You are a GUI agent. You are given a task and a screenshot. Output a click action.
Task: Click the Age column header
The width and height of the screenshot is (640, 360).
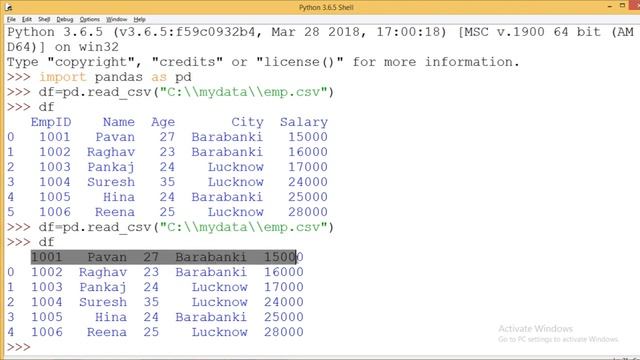[x=163, y=122]
